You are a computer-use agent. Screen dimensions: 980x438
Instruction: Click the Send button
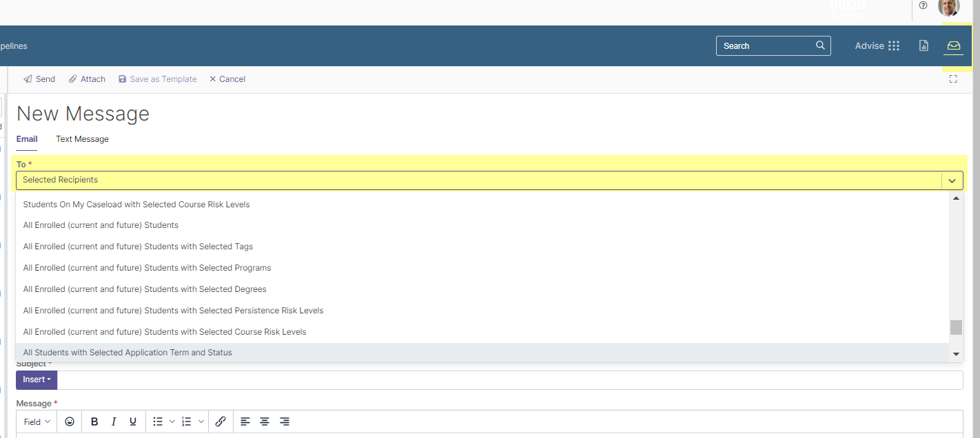click(39, 79)
